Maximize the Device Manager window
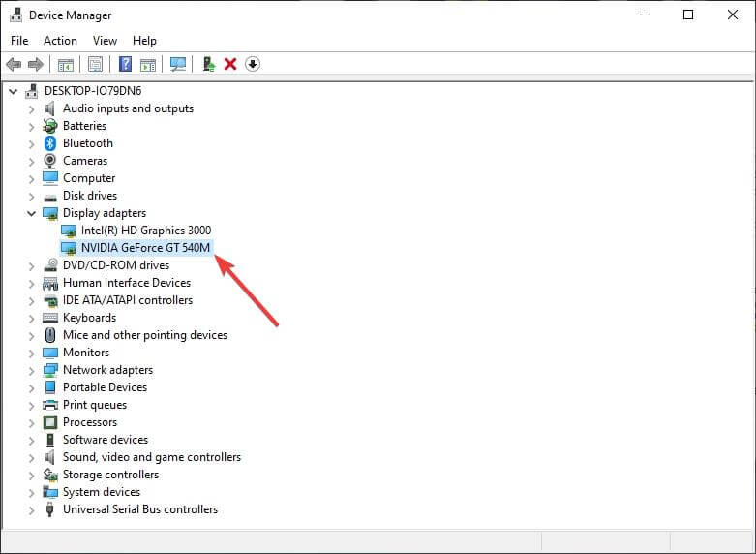This screenshot has width=756, height=554. tap(688, 15)
